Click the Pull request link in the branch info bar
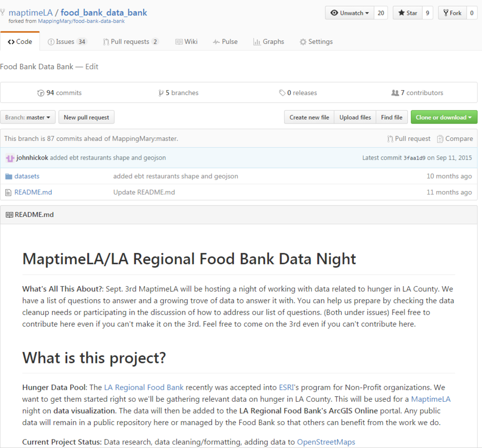The image size is (482, 448). pos(409,139)
